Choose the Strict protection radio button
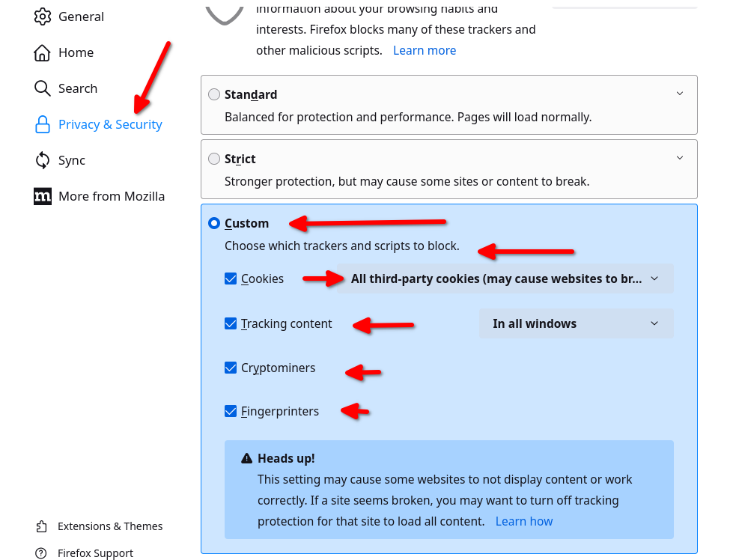 (214, 159)
